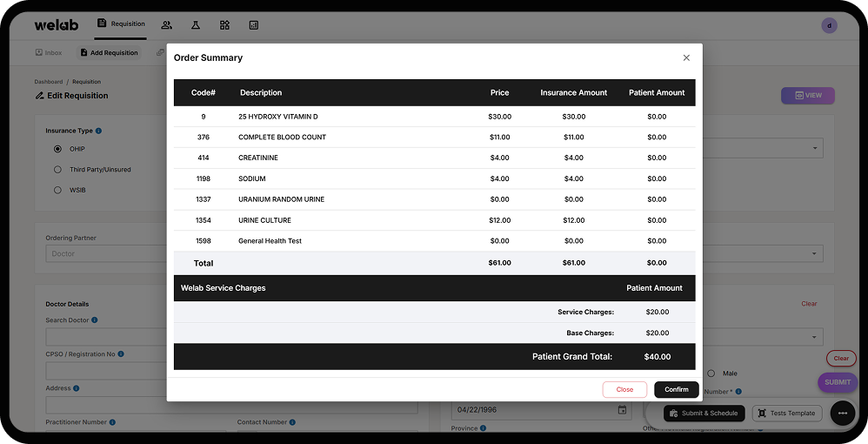Select the URINE CULTURE description

point(264,220)
